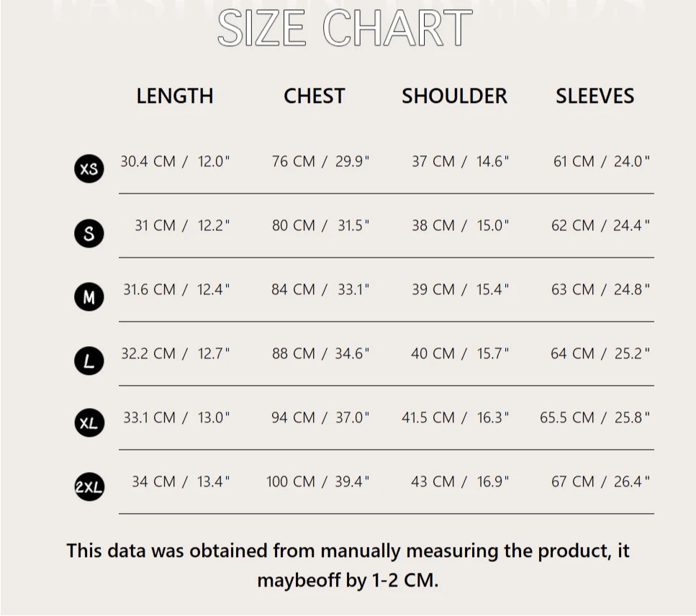Click the XL size badge icon
Screen dimensions: 696x616
[89, 423]
